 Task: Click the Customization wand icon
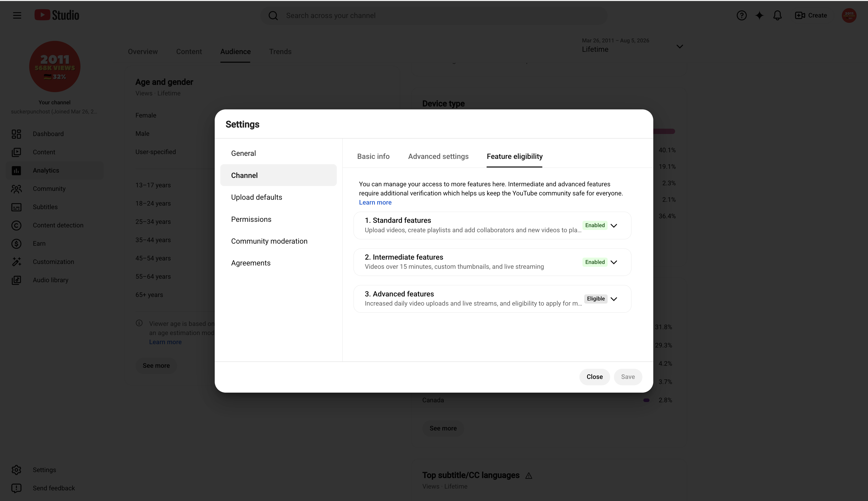pos(16,262)
